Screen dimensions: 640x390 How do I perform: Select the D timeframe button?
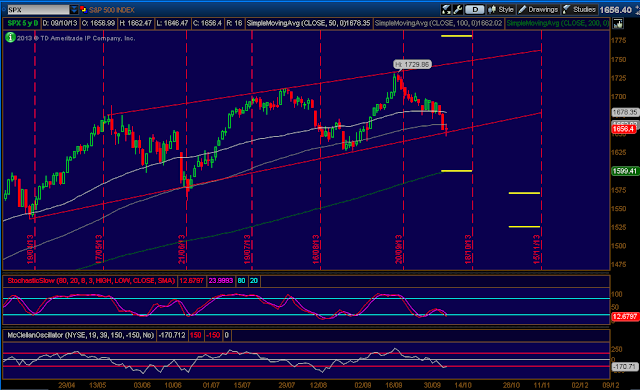pos(475,9)
